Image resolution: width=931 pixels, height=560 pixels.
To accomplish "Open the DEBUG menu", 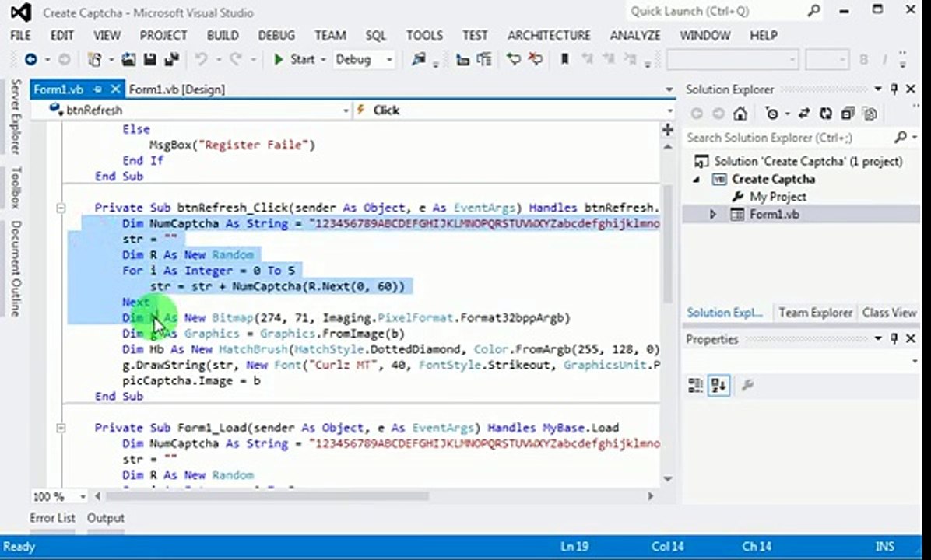I will [x=276, y=36].
